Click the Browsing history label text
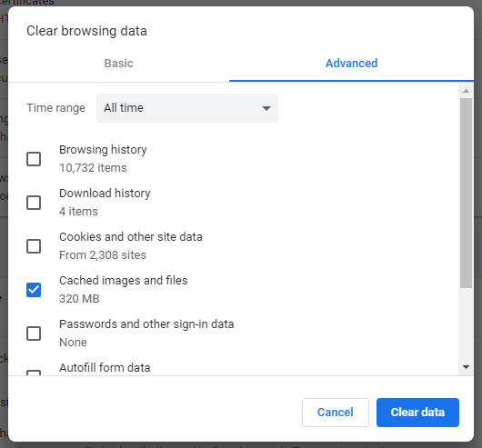This screenshot has width=482, height=448. (103, 150)
